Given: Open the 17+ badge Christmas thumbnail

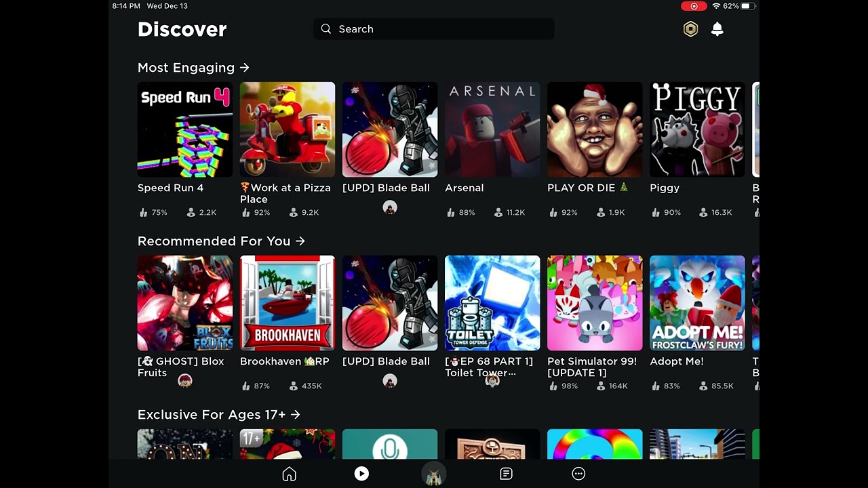Looking at the screenshot, I should click(288, 444).
